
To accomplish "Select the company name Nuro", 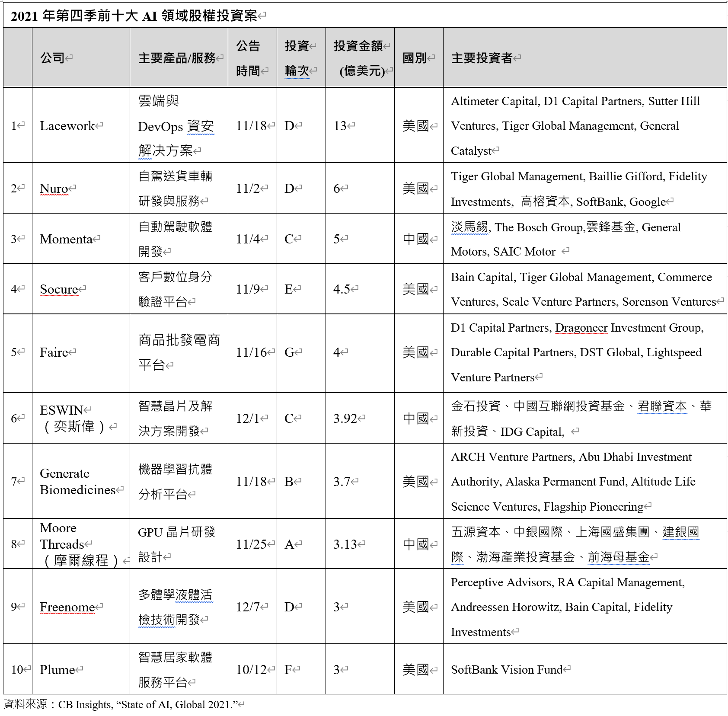I will (54, 189).
